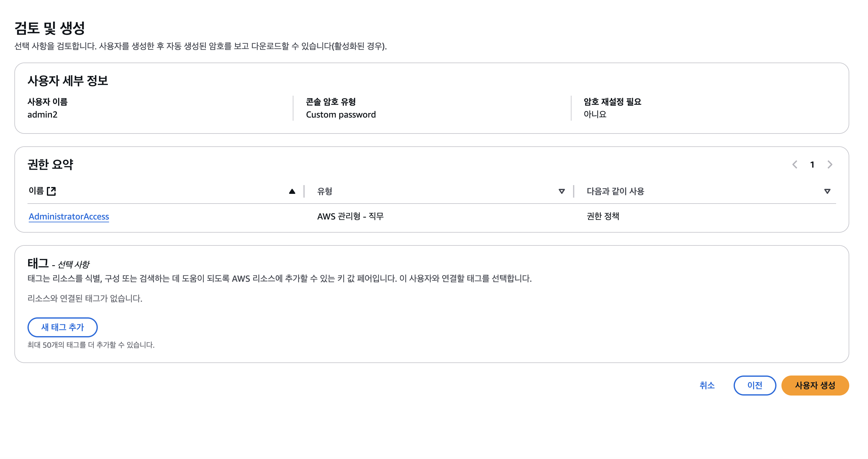The width and height of the screenshot is (868, 459).
Task: Click the 이전 button to go back
Action: [755, 385]
